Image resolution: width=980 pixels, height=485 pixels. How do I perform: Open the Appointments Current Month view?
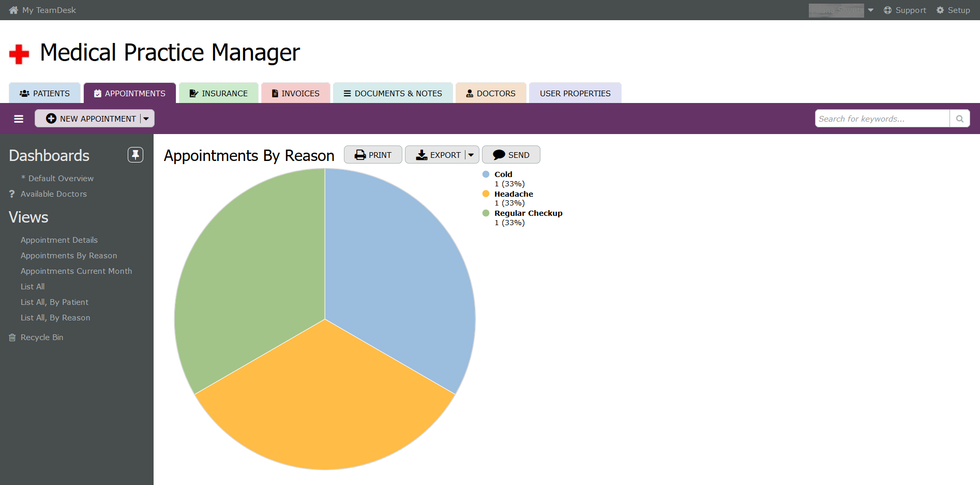coord(76,271)
